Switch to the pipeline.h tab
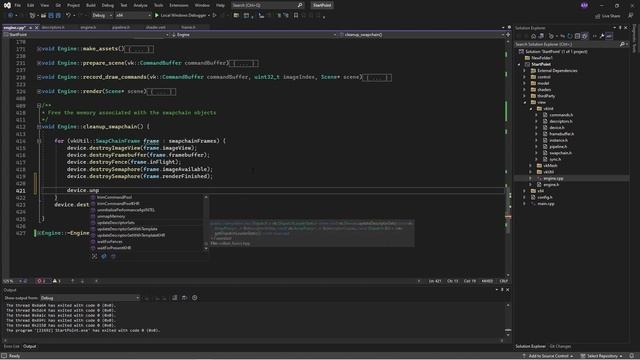Screen dimensions: 640x360 point(121,27)
